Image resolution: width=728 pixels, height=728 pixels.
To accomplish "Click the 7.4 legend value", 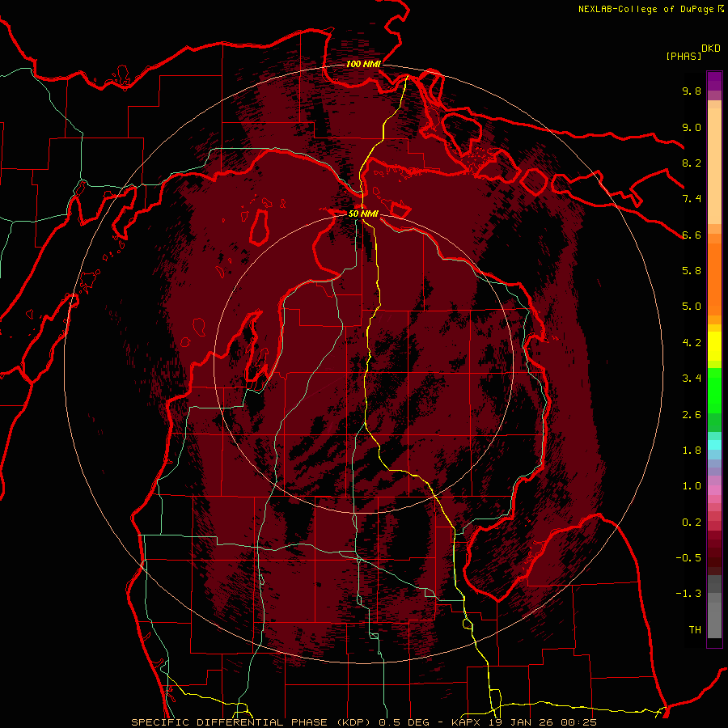I will pyautogui.click(x=692, y=199).
